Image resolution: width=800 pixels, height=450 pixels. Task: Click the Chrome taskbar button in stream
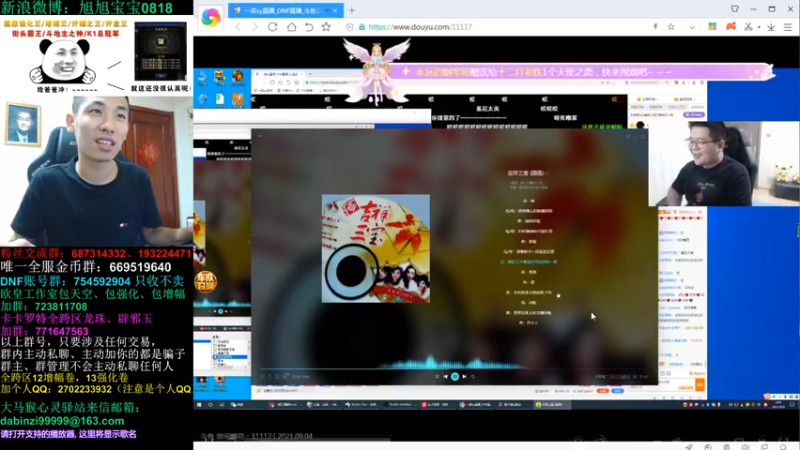474,405
